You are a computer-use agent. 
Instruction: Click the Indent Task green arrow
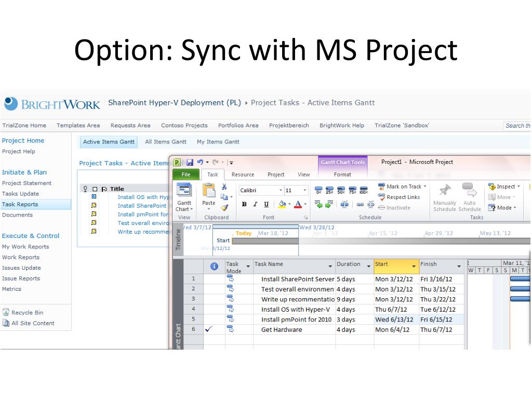pos(329,204)
